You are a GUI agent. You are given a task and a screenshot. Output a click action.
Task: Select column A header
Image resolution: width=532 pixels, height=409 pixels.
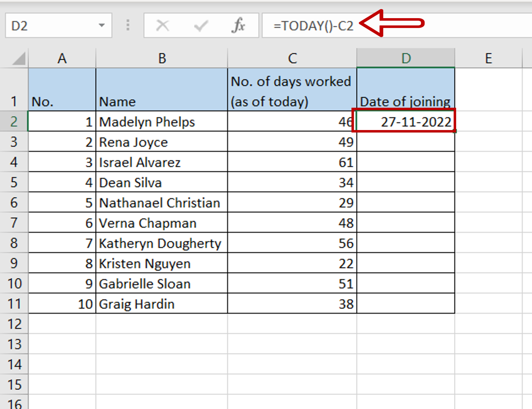pos(62,58)
